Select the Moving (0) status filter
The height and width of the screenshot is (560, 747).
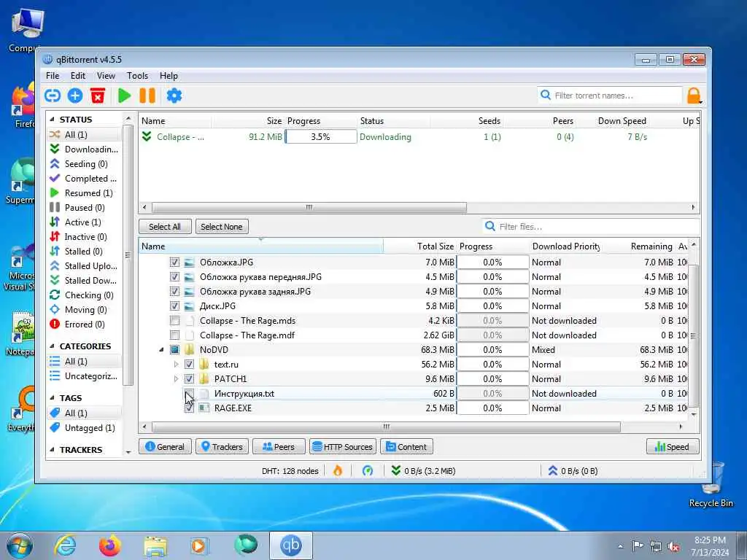84,309
